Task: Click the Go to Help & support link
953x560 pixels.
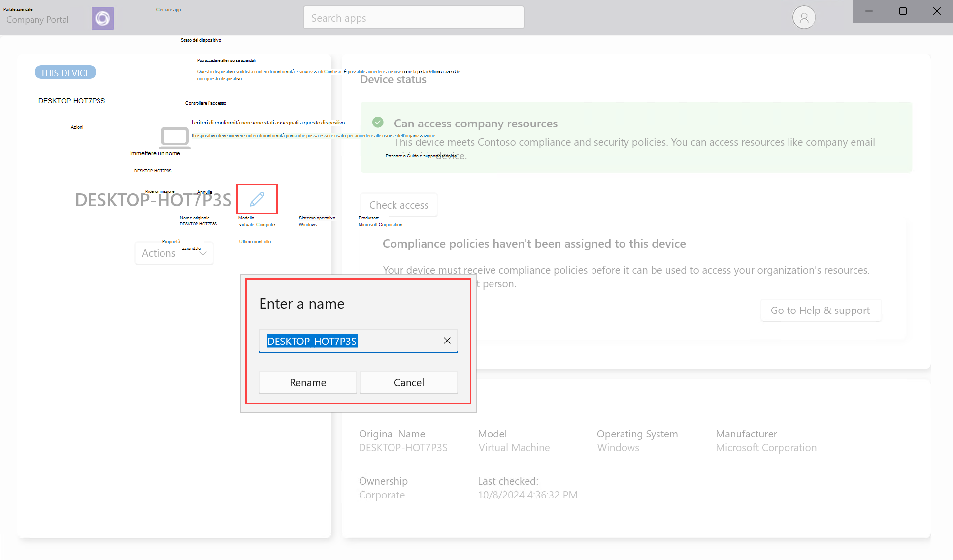Action: click(820, 310)
